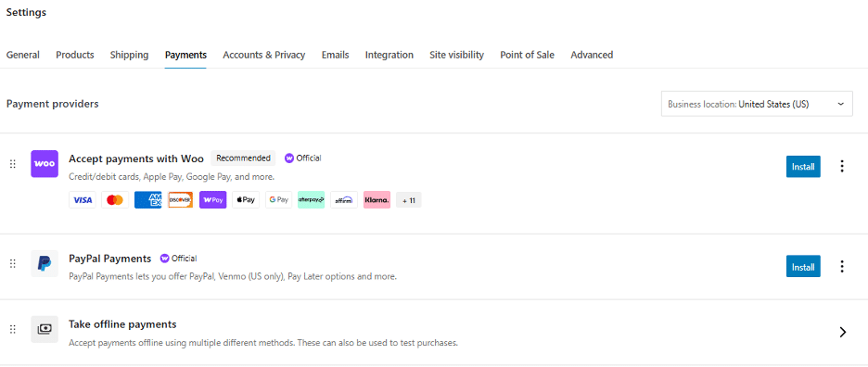Click the WooPay icon
This screenshot has height=367, width=868.
click(x=213, y=200)
